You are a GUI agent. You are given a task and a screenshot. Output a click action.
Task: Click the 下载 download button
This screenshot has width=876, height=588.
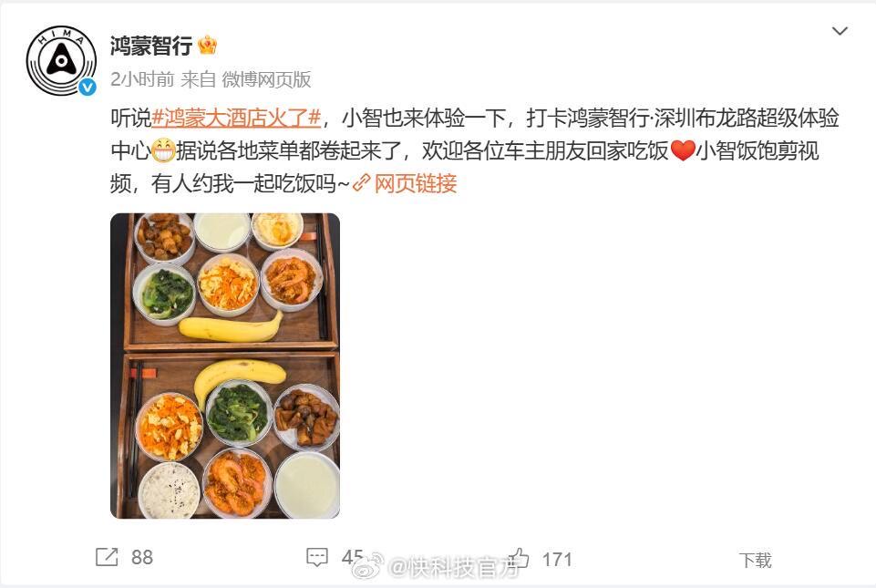click(x=755, y=560)
